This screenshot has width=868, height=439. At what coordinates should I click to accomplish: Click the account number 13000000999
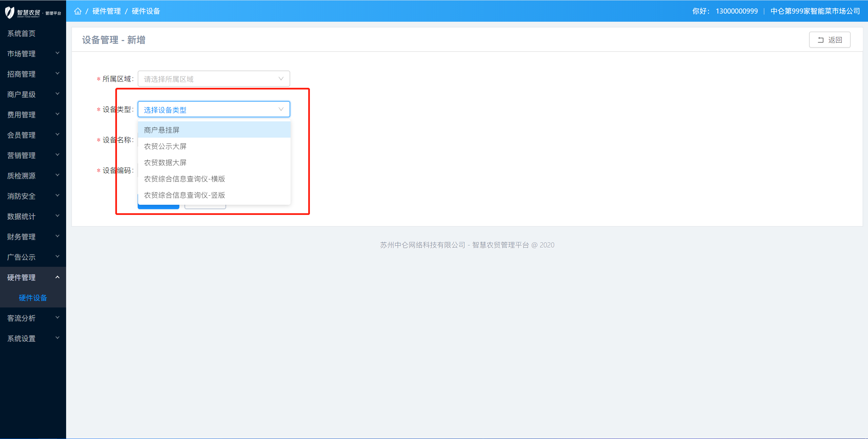click(x=736, y=11)
